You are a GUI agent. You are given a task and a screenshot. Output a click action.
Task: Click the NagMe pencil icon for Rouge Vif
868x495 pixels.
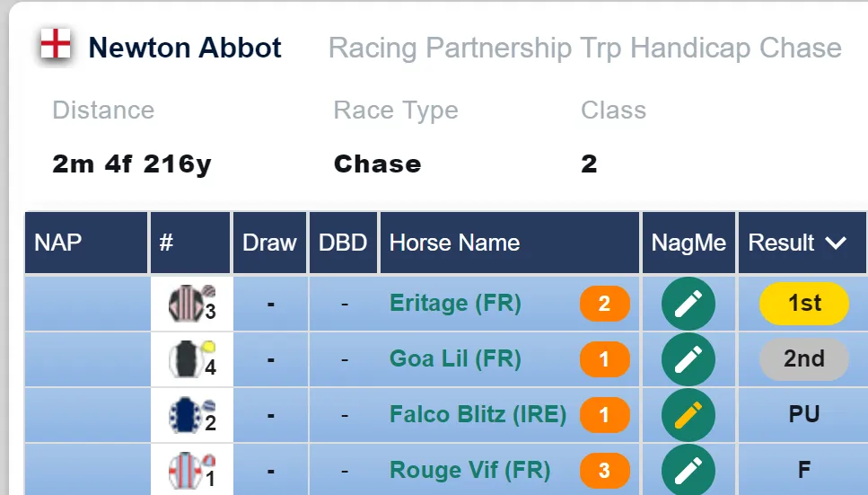688,470
